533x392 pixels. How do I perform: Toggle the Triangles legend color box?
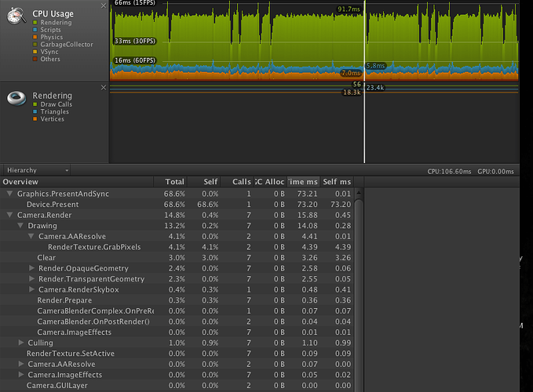click(34, 112)
